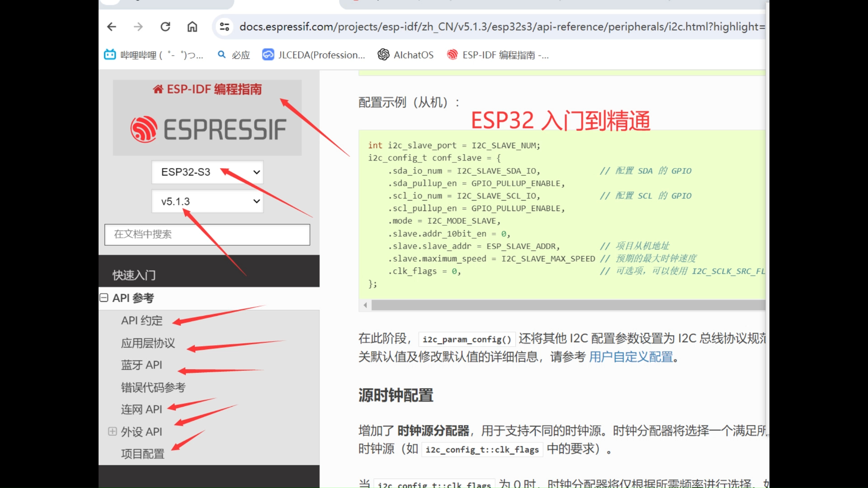Open the ESP32-S3 chip target dropdown
Image resolution: width=868 pixels, height=488 pixels.
point(208,172)
